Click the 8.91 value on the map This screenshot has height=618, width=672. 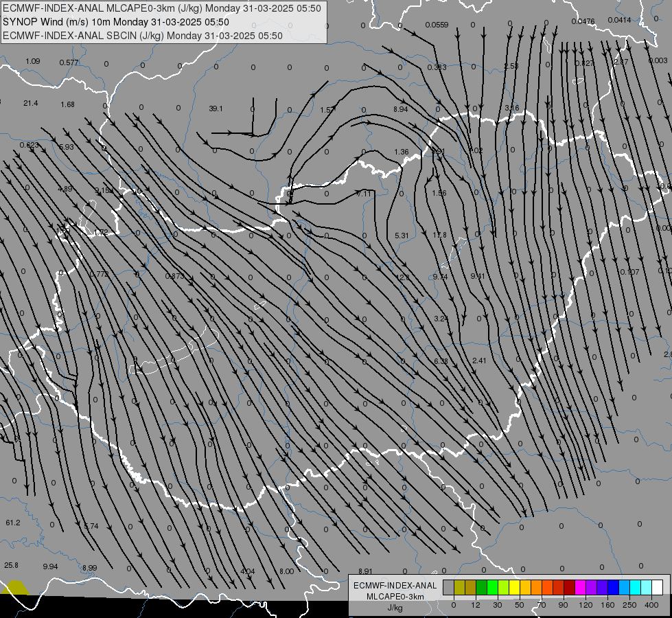coord(365,571)
